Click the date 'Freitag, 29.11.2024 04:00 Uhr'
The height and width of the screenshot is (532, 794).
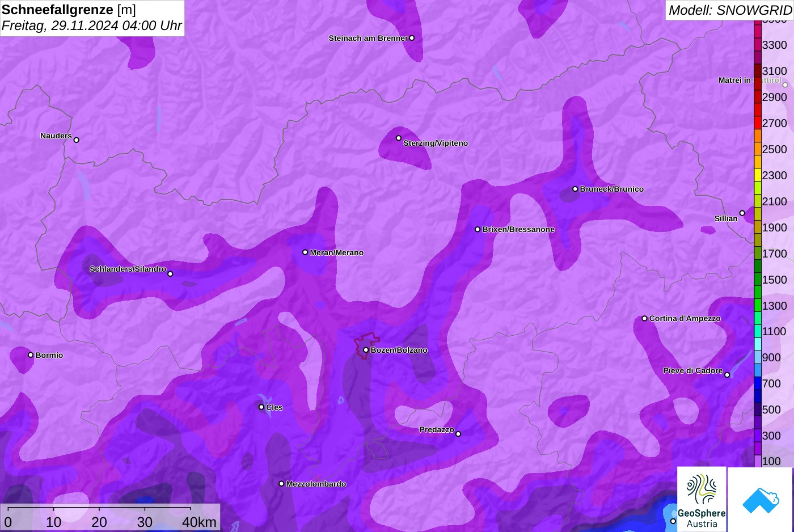(x=92, y=26)
